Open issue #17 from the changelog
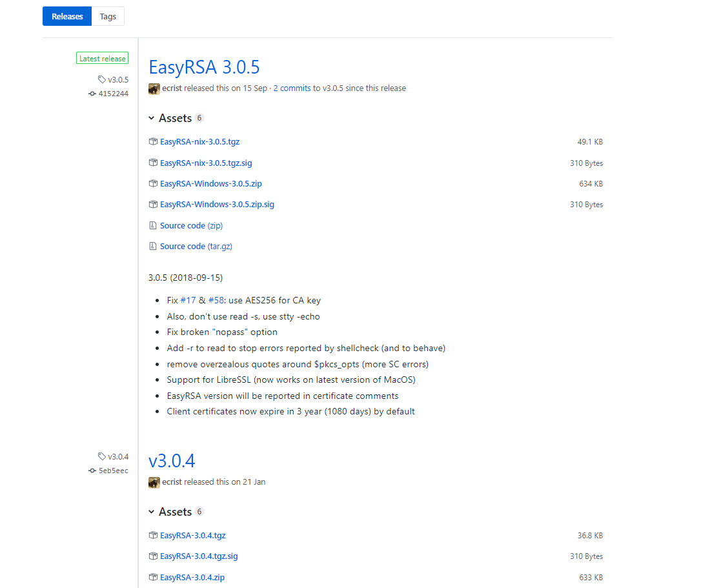Image resolution: width=721 pixels, height=588 pixels. 188,300
